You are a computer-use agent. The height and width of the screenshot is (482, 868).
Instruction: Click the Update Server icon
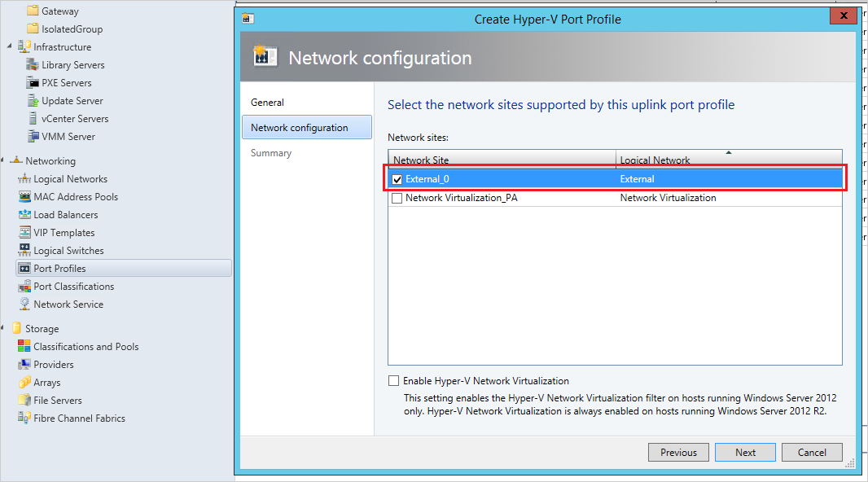33,101
